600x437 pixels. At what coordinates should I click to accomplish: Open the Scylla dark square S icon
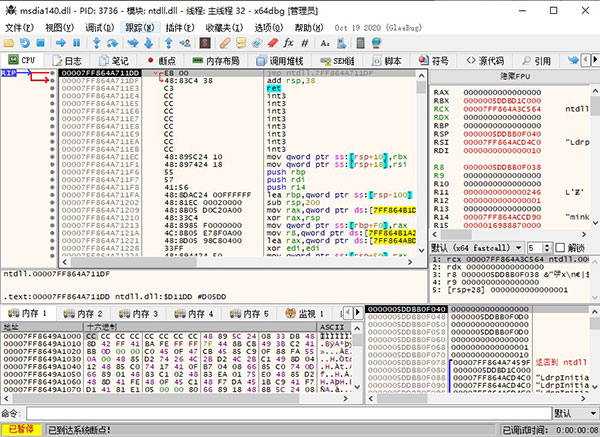point(205,43)
